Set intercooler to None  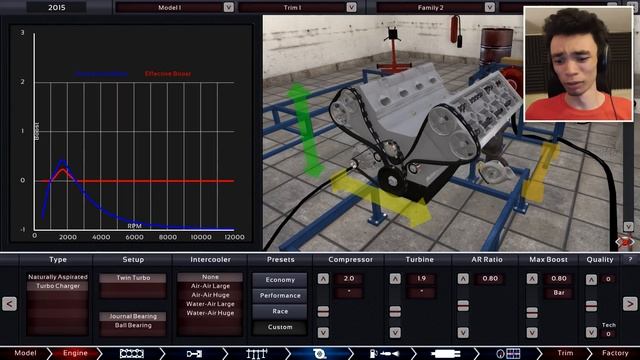point(210,277)
